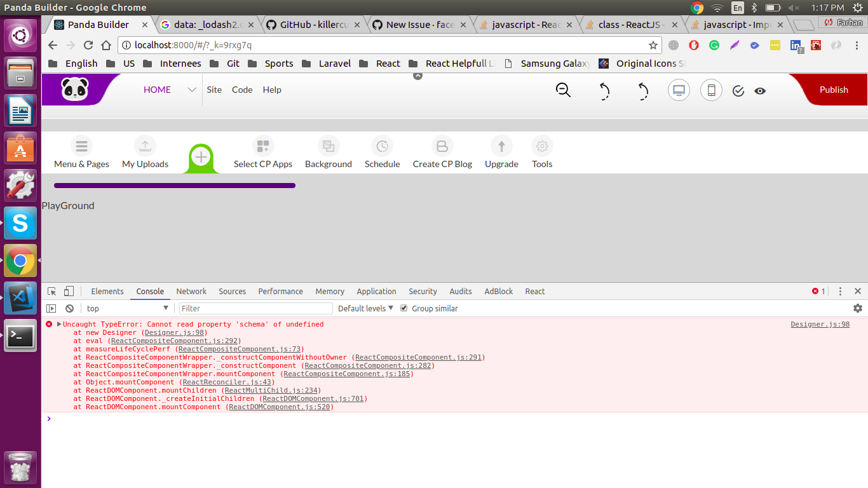Click the undo arrow in builder toolbar
Viewport: 868px width, 488px height.
tap(604, 91)
